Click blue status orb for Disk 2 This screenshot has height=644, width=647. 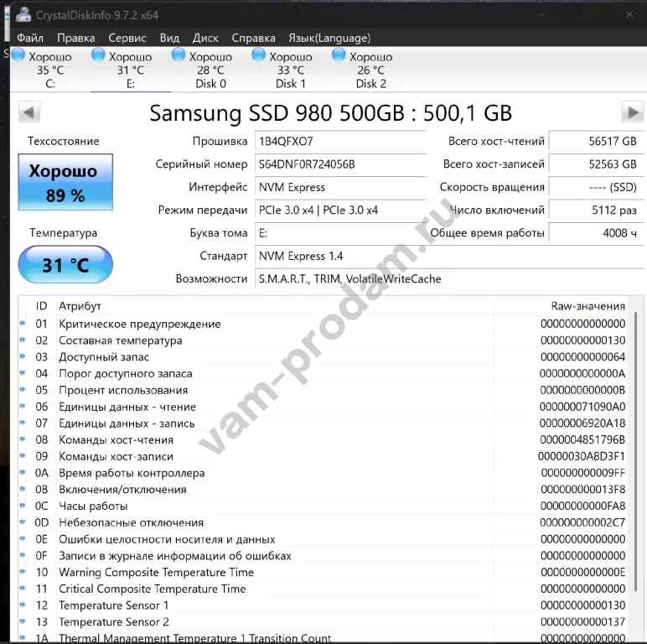tap(339, 55)
